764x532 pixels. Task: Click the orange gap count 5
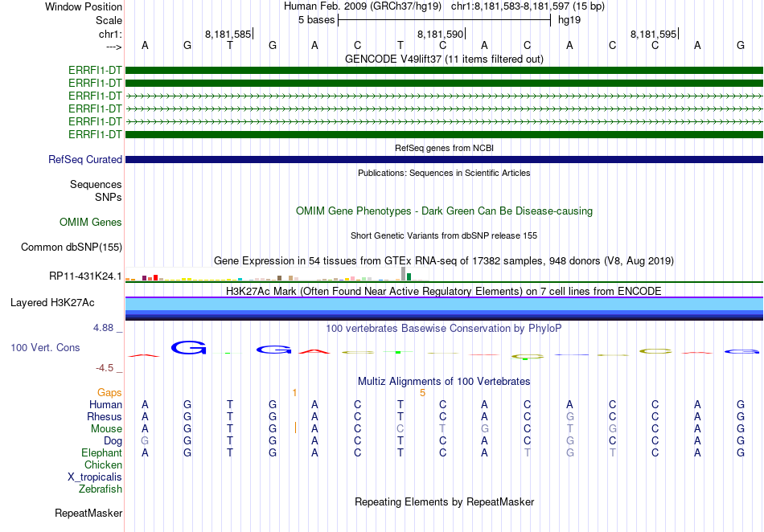(422, 393)
